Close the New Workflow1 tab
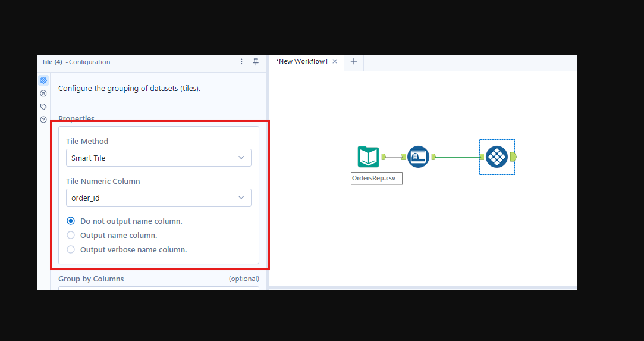 [x=335, y=62]
